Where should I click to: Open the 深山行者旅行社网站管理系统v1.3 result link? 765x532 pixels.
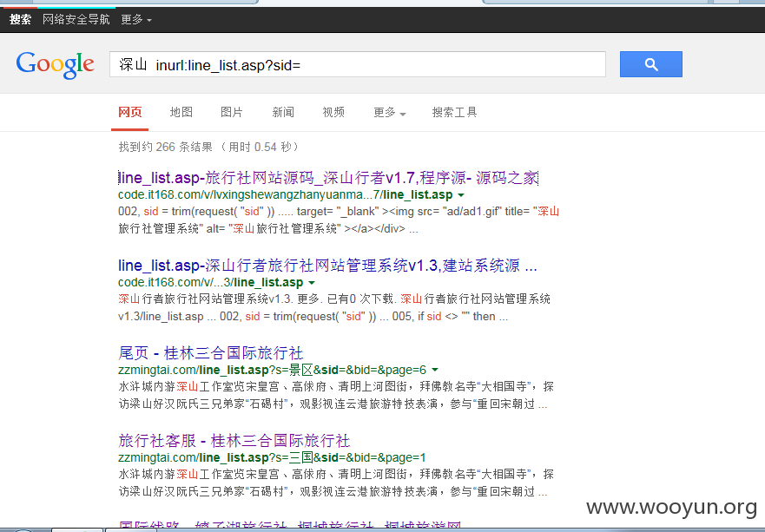(x=327, y=266)
